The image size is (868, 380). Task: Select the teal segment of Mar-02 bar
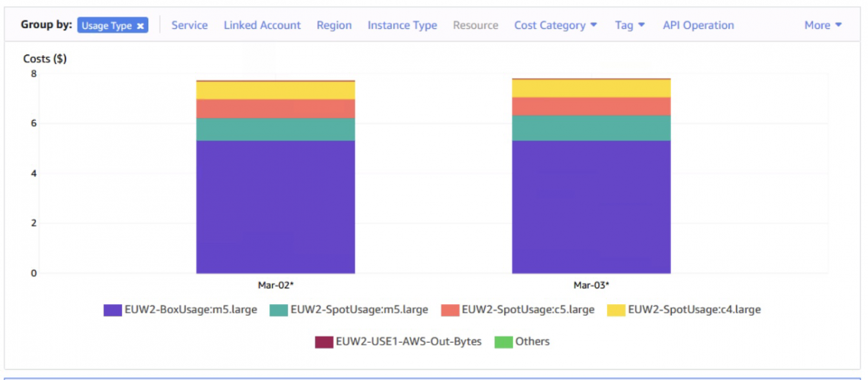tap(276, 130)
